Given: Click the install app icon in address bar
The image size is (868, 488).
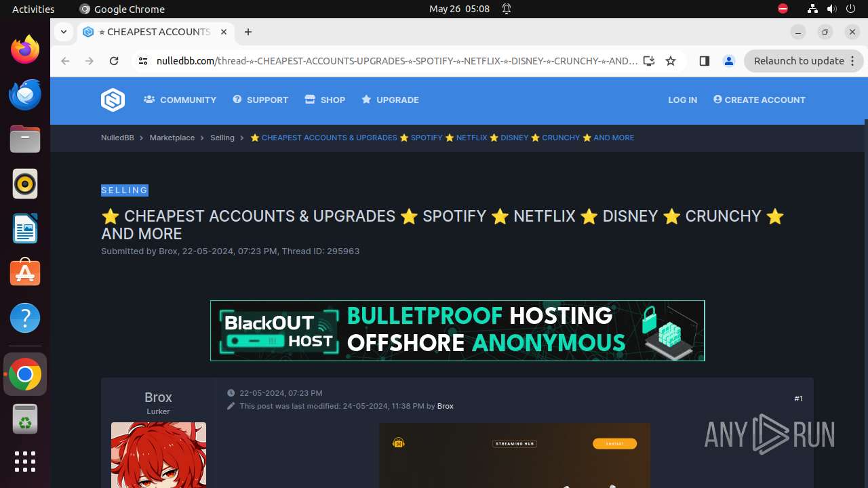Looking at the screenshot, I should [x=649, y=61].
